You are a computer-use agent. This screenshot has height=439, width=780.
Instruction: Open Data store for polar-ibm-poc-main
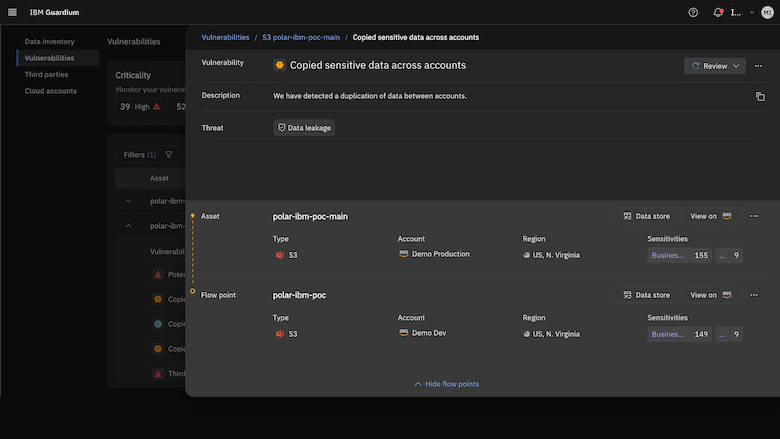[x=647, y=216]
